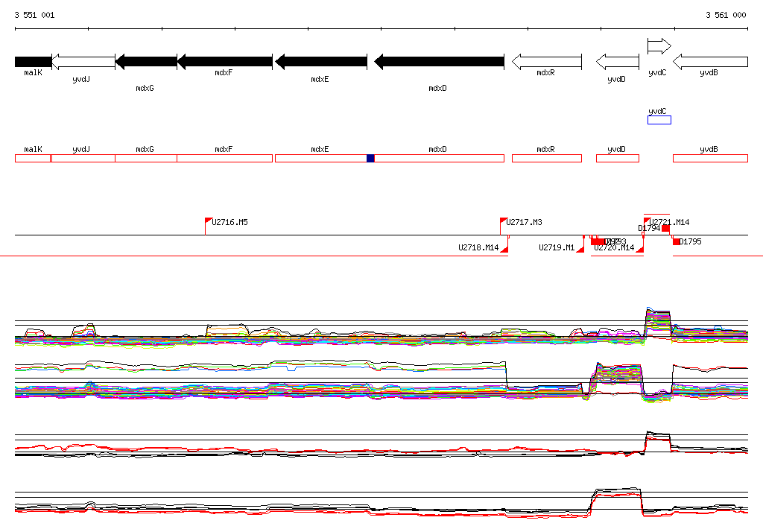Screen dimensions: 763x532
Task: Click the blue yvdC annotation box
Action: [659, 120]
